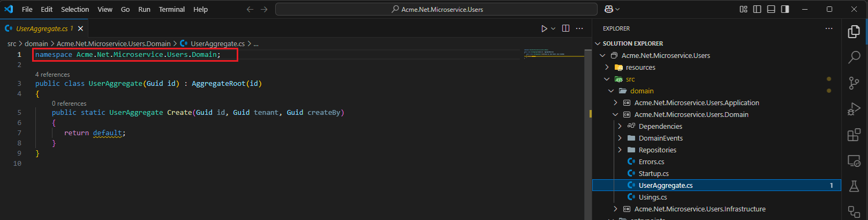
Task: Open the Extensions view icon
Action: click(x=854, y=135)
